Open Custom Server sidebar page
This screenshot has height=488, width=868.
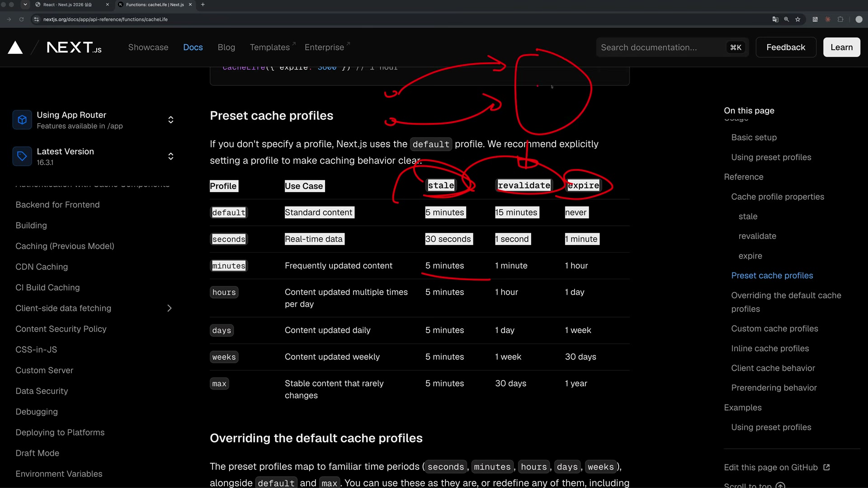coord(44,371)
